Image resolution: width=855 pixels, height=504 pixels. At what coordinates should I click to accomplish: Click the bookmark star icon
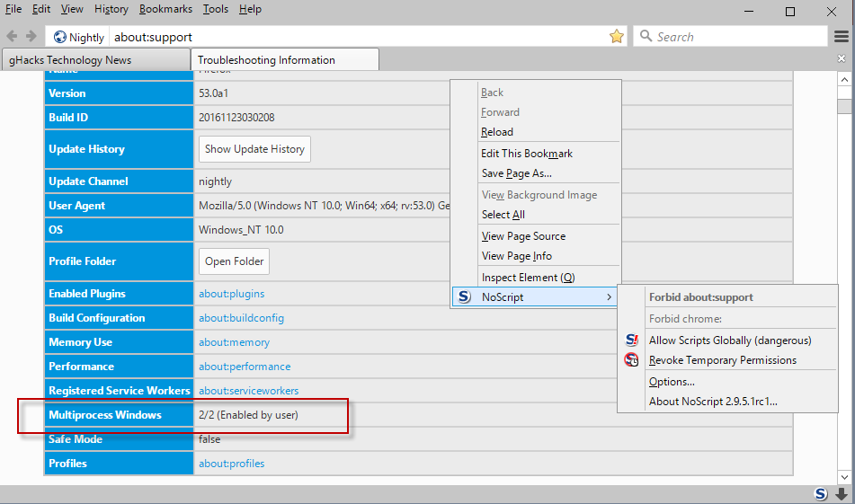pyautogui.click(x=616, y=37)
